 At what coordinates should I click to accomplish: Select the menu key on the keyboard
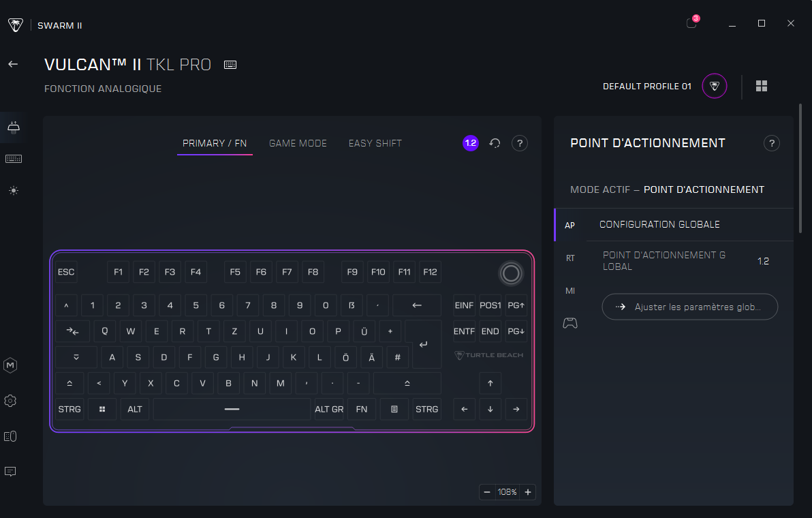[x=394, y=409]
